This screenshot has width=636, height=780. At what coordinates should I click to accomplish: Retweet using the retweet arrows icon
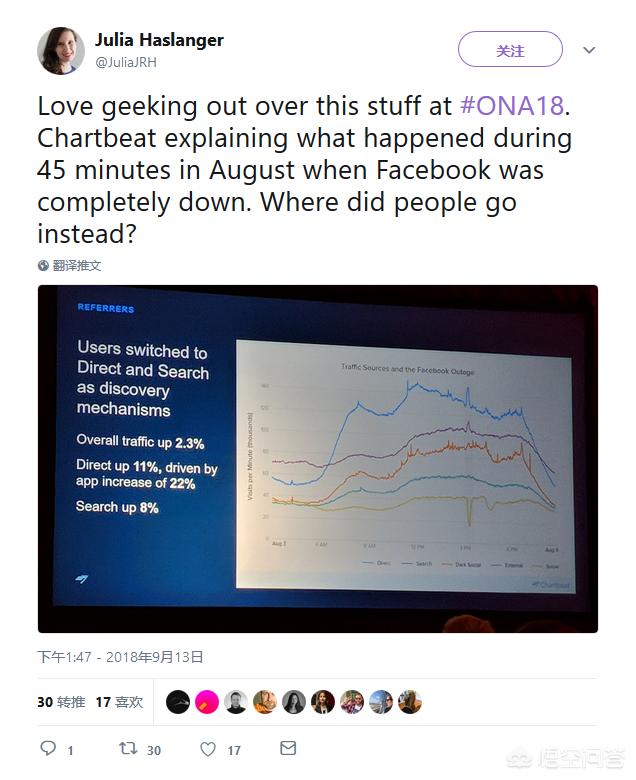tap(127, 748)
